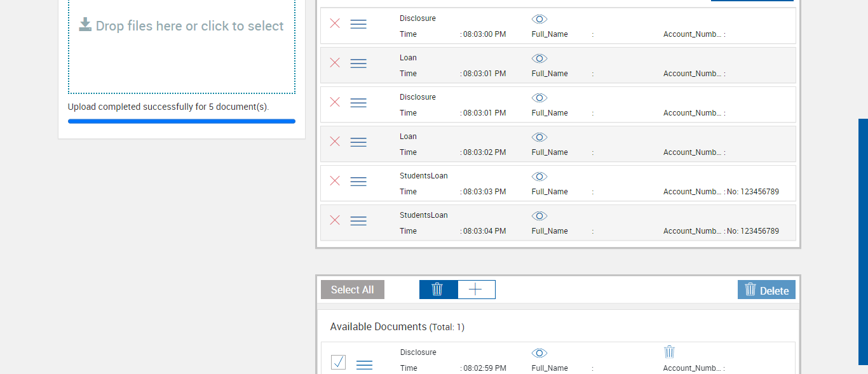The width and height of the screenshot is (868, 374).
Task: View StudentsLoan 08:03:03 PM with eye icon
Action: (x=539, y=177)
